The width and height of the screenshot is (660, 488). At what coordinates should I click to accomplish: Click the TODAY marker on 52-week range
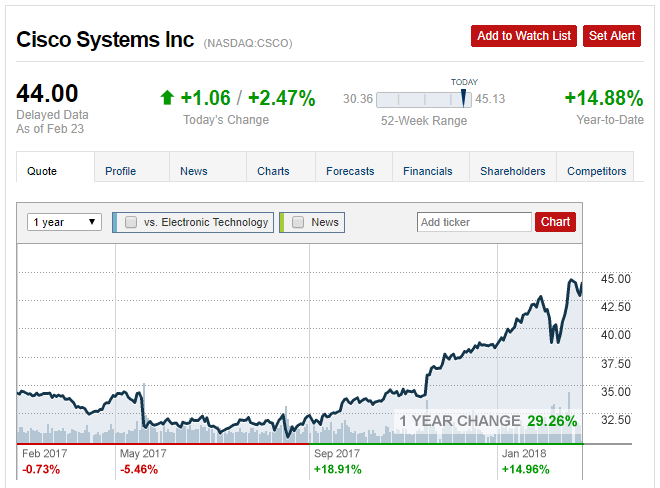pyautogui.click(x=463, y=98)
